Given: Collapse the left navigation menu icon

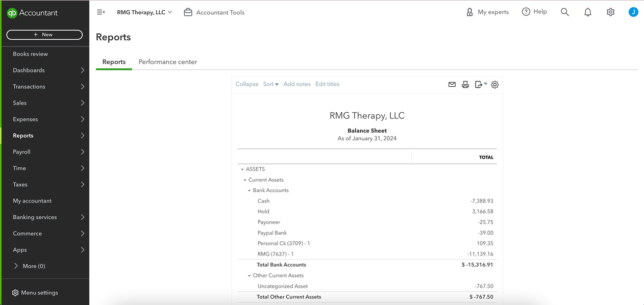Looking at the screenshot, I should click(101, 12).
